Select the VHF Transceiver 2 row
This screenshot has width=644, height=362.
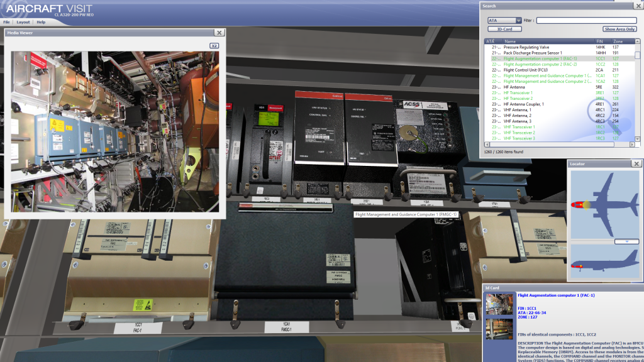click(x=560, y=133)
